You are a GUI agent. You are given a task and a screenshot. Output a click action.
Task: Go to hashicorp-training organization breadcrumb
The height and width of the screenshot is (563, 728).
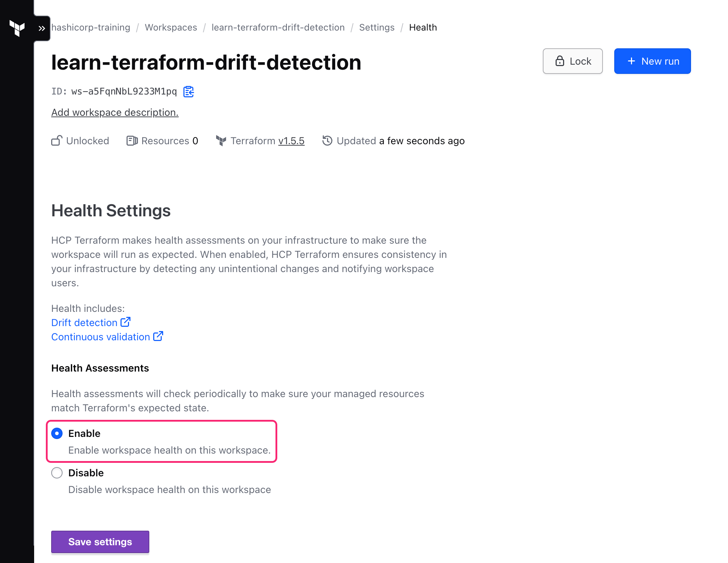(91, 27)
